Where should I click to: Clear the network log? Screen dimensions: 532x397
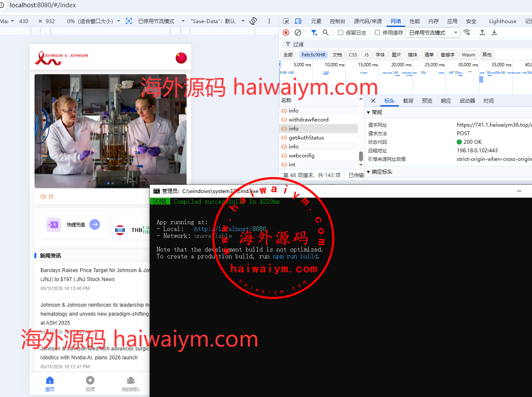(x=298, y=33)
